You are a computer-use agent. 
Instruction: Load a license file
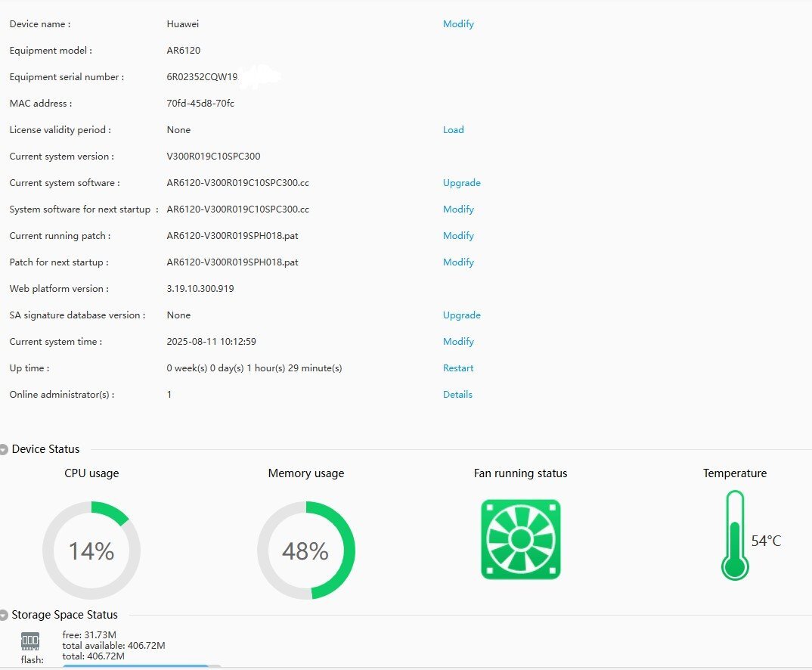453,130
